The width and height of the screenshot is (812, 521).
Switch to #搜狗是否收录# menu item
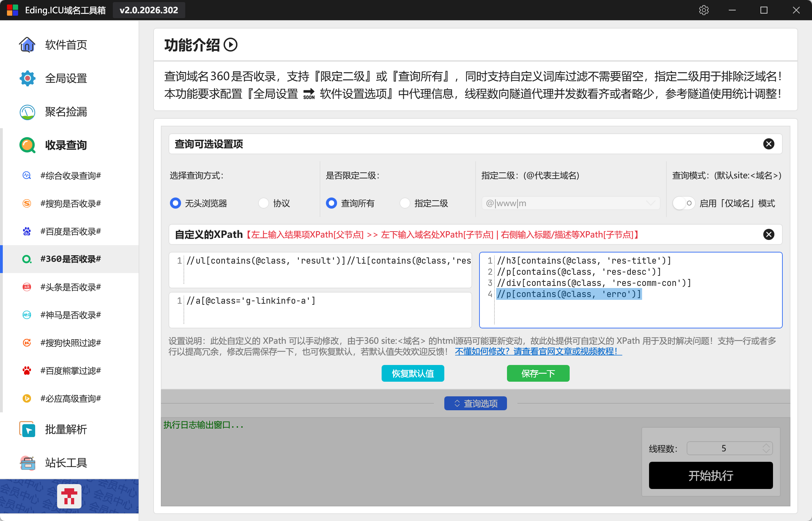[x=71, y=203]
